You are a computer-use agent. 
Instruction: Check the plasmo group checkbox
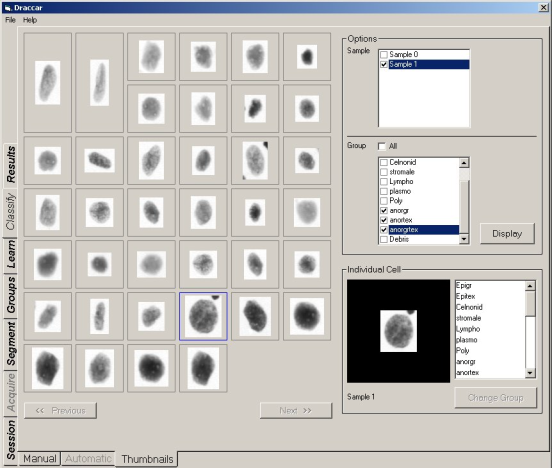[384, 192]
